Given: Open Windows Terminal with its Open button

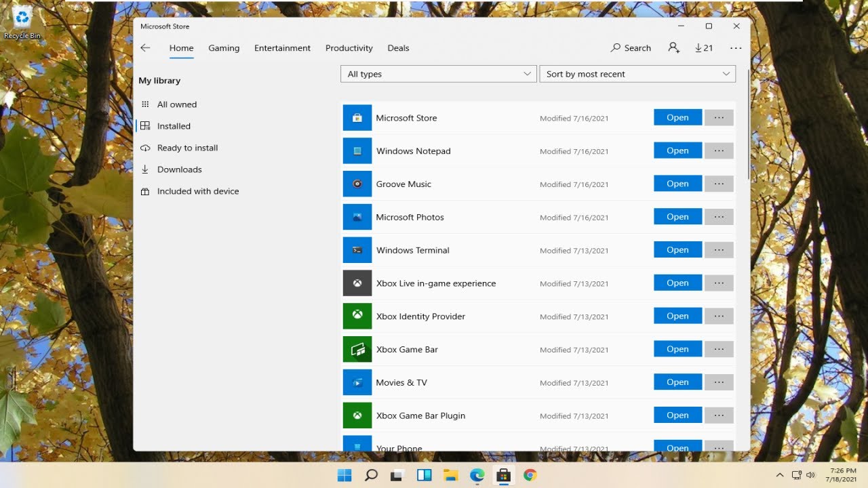Looking at the screenshot, I should [x=677, y=250].
